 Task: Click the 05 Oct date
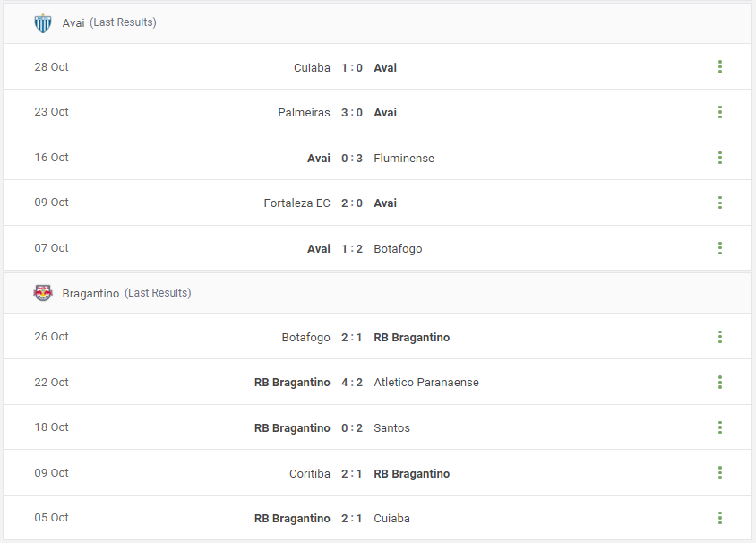[52, 518]
